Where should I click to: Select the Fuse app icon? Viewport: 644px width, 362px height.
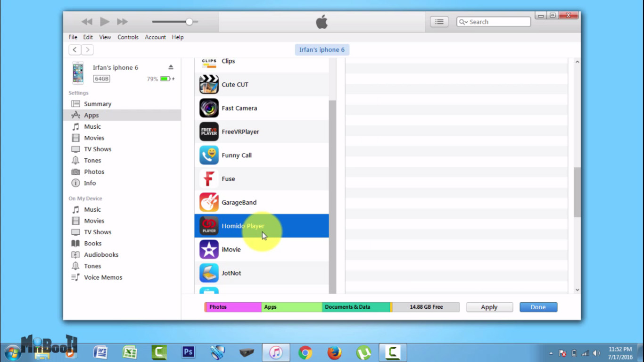point(209,179)
